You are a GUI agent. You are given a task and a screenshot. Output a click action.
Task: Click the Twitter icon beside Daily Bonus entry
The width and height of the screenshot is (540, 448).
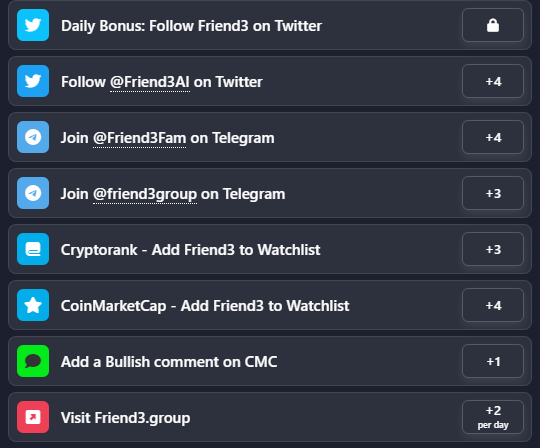click(33, 25)
